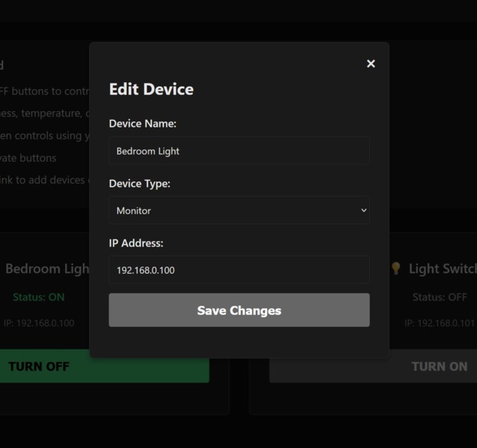Click the Device Type label
The image size is (477, 448).
click(x=140, y=184)
